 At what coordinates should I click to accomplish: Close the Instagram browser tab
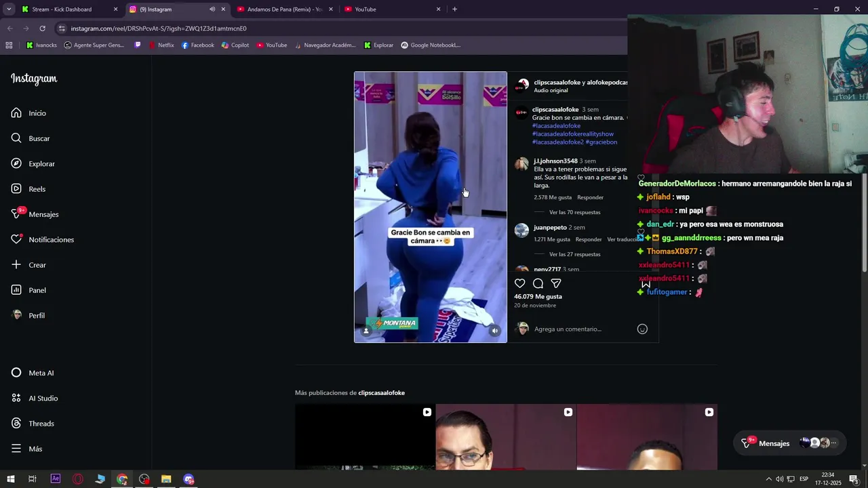click(223, 9)
